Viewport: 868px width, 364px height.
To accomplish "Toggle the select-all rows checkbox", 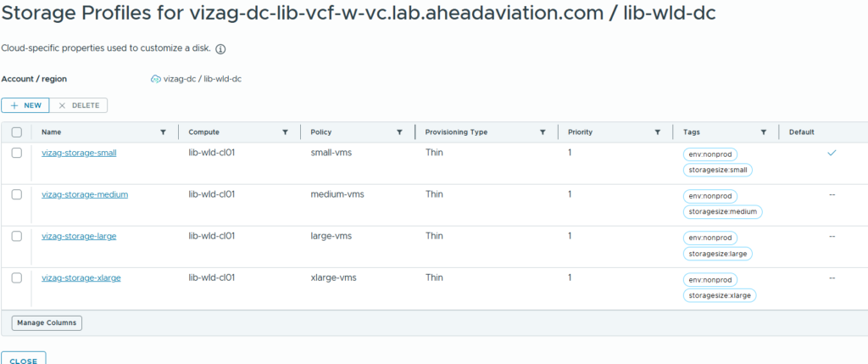I will [x=17, y=132].
